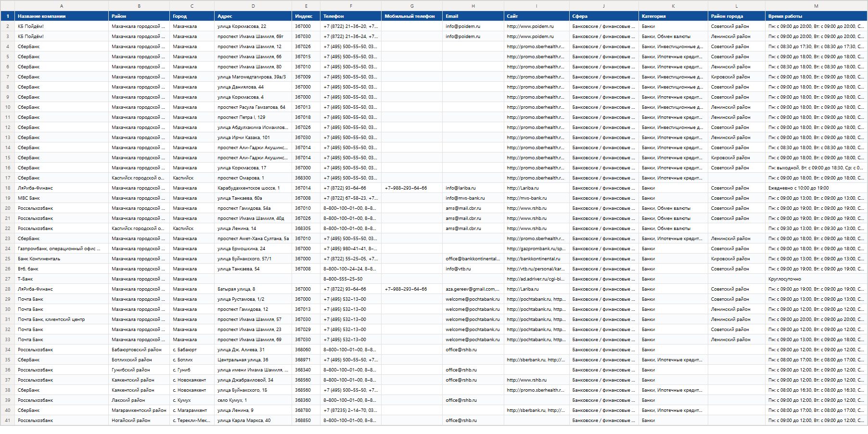Select phone cell '8–800–555–25–50'
Screen dimensions: 868x434
pyautogui.click(x=351, y=279)
